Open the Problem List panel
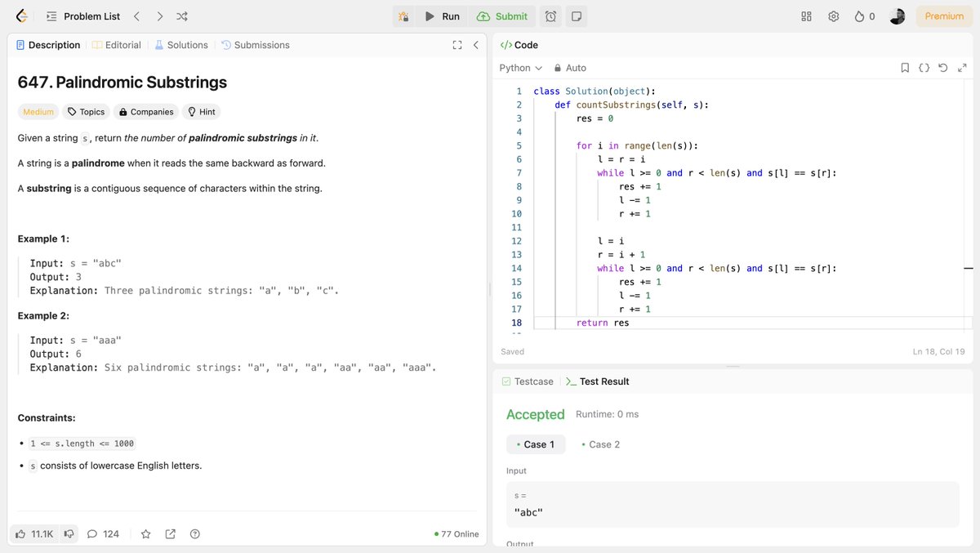Image resolution: width=980 pixels, height=553 pixels. 82,16
